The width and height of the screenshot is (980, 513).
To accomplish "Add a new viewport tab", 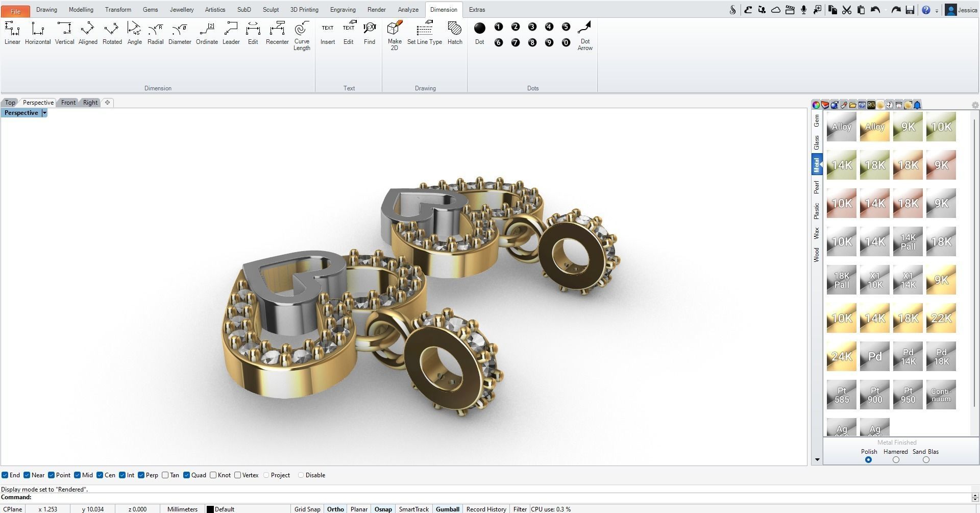I will pos(107,103).
